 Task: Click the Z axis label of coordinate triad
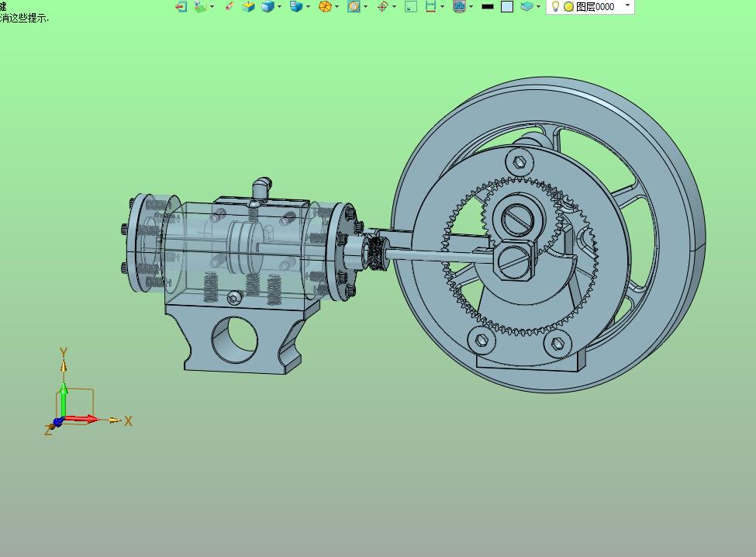[x=48, y=431]
